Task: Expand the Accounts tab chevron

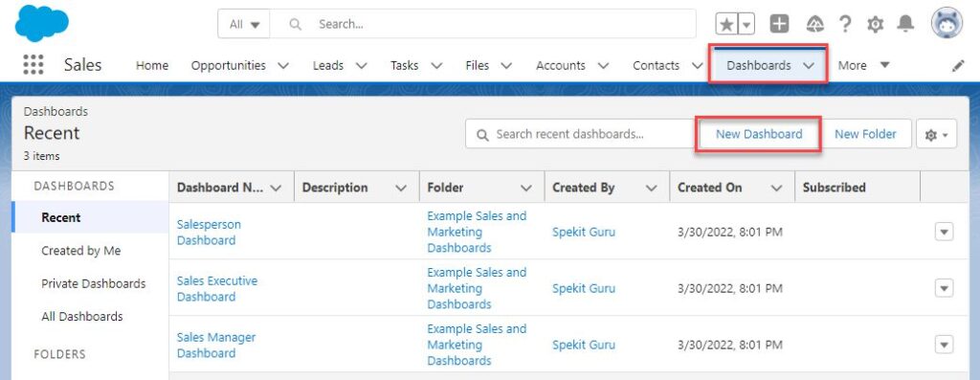Action: (x=603, y=66)
